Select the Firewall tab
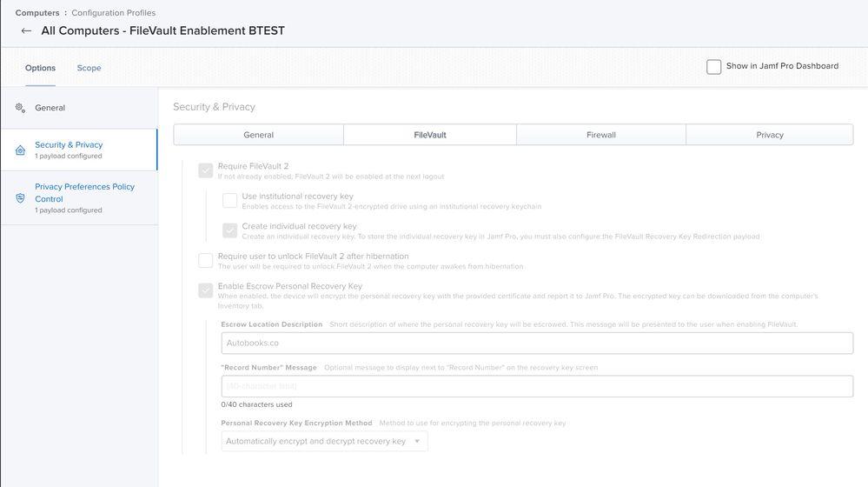Screen dimensions: 868x487 [601, 135]
